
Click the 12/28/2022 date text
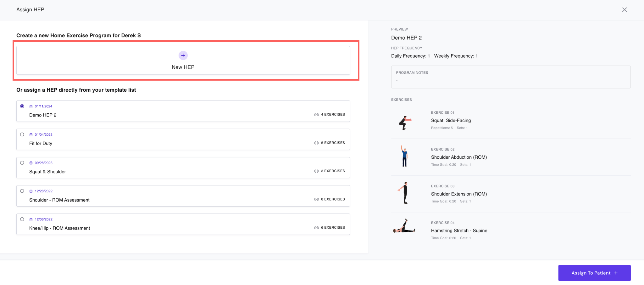click(x=43, y=191)
